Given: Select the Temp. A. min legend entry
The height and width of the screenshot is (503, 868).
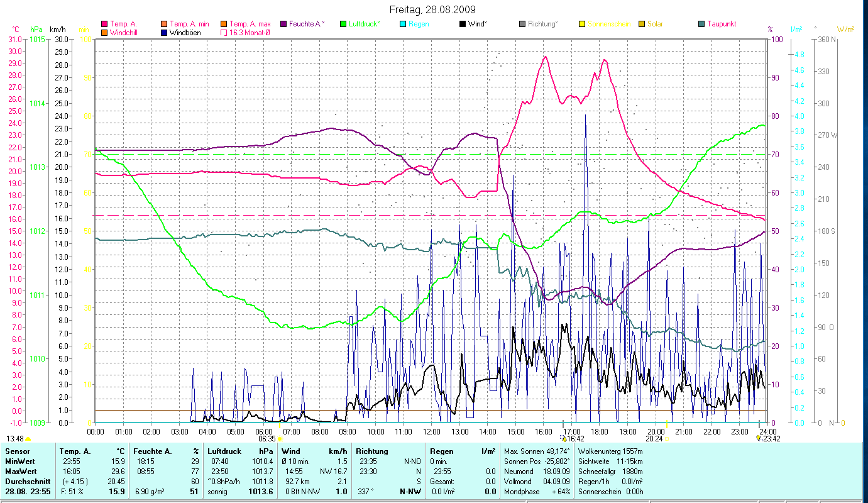Looking at the screenshot, I should (x=189, y=25).
